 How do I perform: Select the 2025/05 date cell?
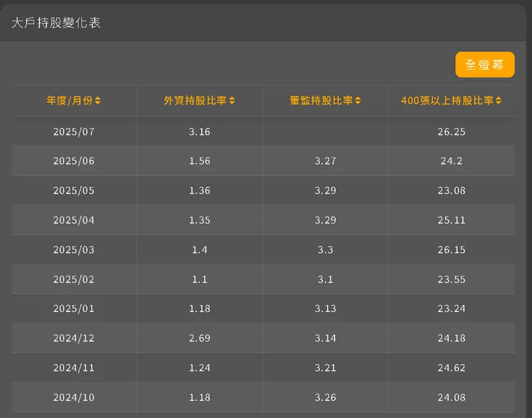point(73,191)
